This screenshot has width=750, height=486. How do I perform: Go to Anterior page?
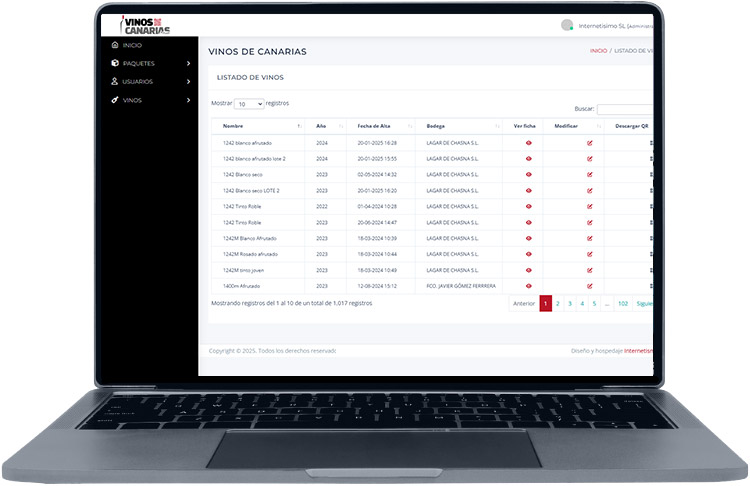pos(524,304)
